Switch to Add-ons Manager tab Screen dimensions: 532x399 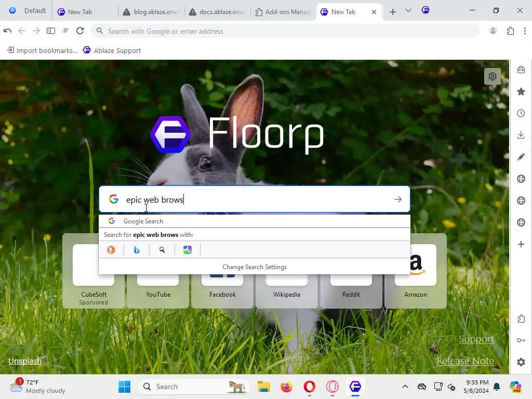coord(282,12)
